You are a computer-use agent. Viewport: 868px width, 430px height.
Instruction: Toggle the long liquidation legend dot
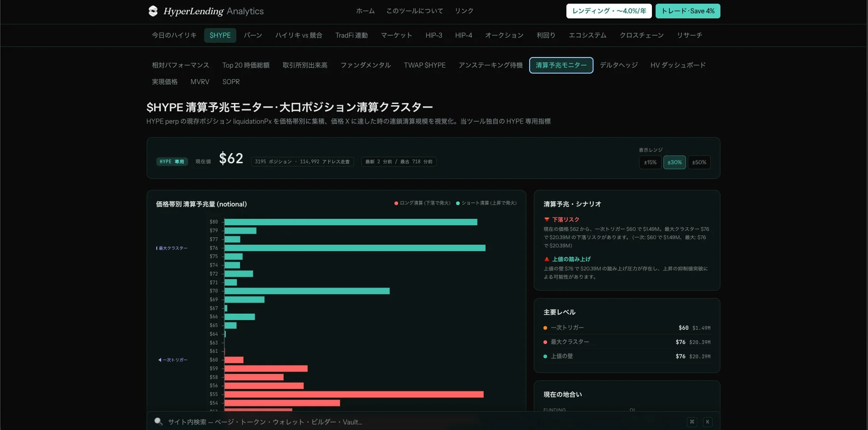pyautogui.click(x=396, y=203)
